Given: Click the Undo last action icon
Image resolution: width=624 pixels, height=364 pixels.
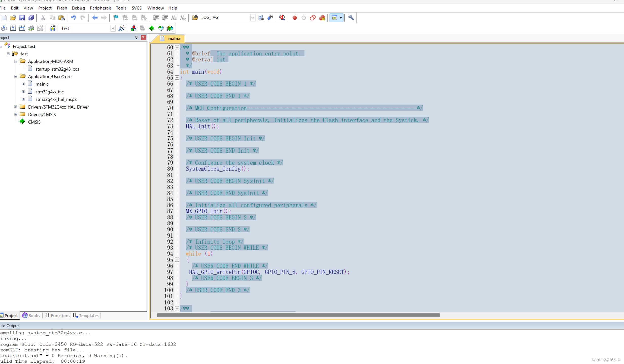Looking at the screenshot, I should click(x=74, y=18).
